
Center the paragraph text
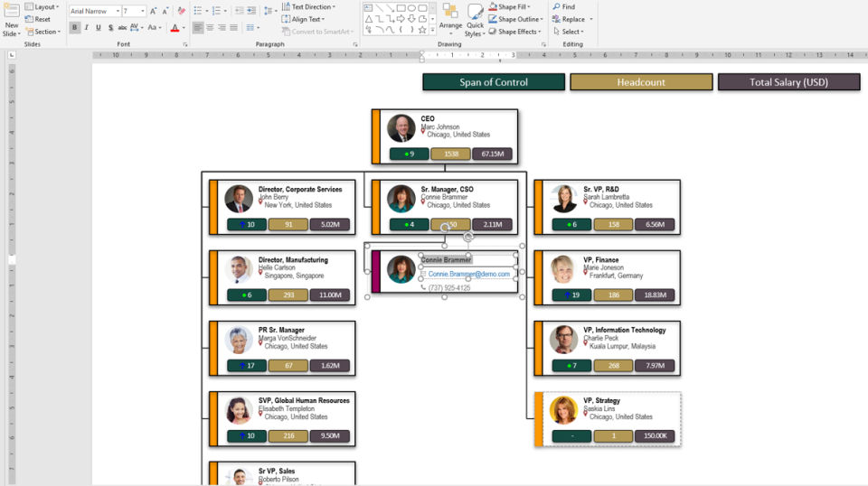(210, 28)
